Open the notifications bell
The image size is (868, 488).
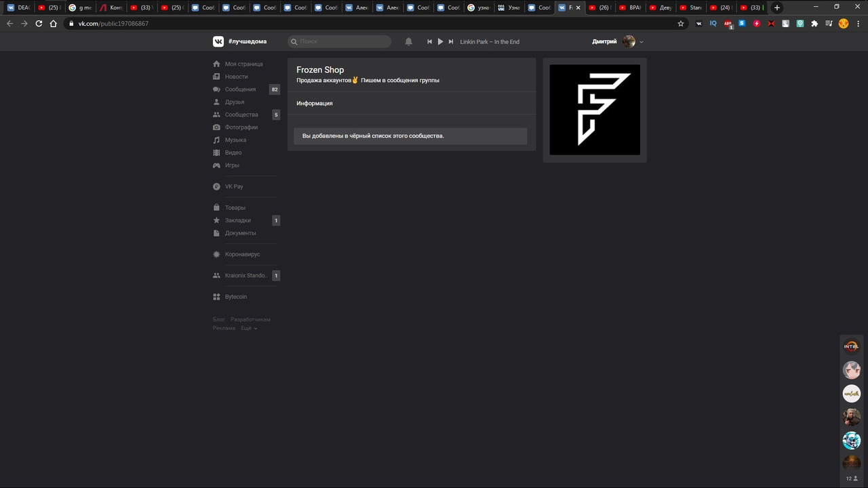408,41
